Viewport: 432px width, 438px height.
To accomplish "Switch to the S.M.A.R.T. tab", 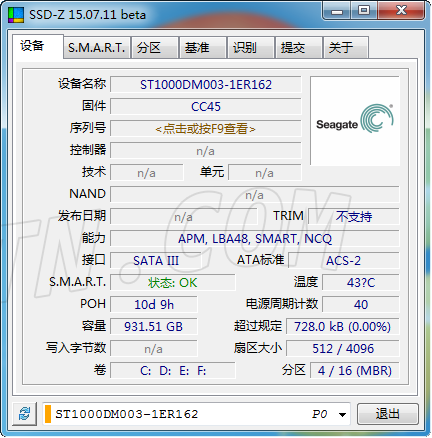I will 97,48.
